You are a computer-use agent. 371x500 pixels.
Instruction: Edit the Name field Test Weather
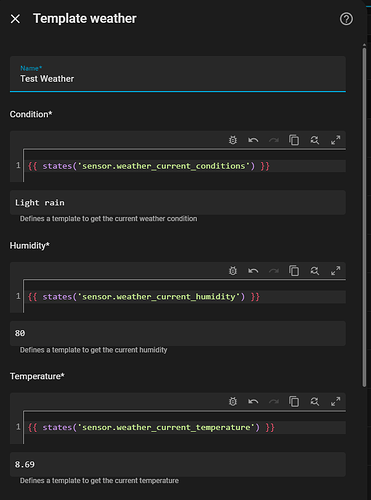pyautogui.click(x=178, y=74)
